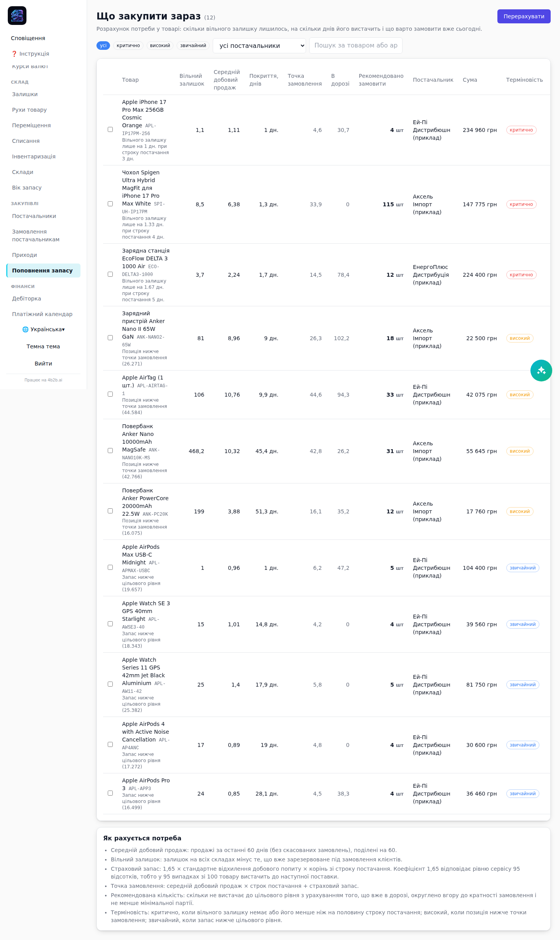Screen dimensions: 560x940
Task: Click the product search input field
Action: [356, 46]
